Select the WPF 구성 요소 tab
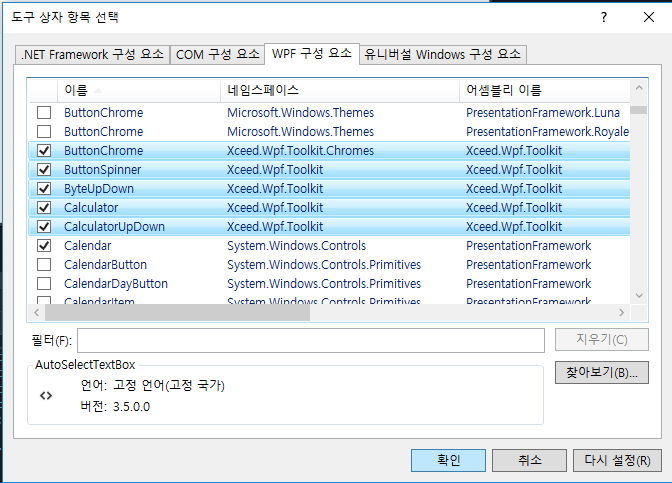The image size is (672, 483). 312,54
